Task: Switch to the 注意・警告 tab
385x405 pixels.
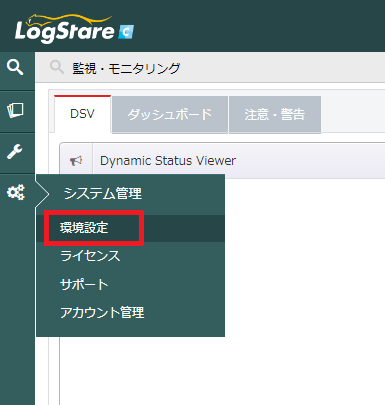Action: [x=275, y=114]
